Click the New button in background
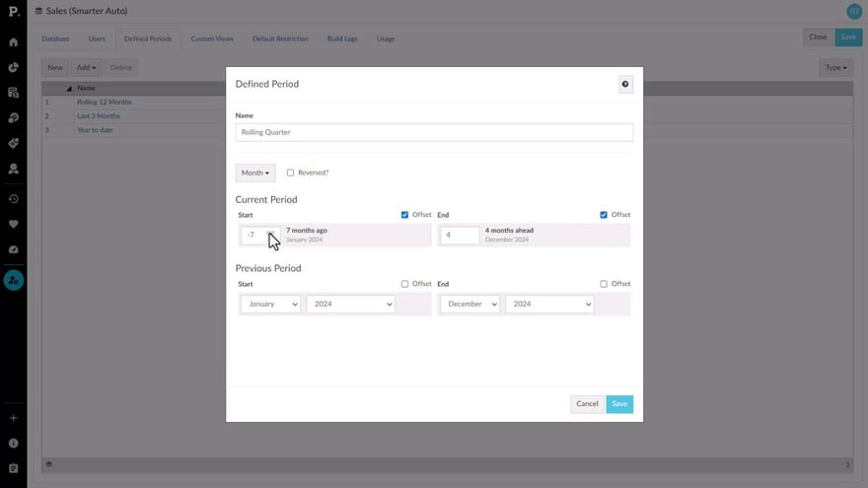This screenshot has width=868, height=488. pyautogui.click(x=55, y=67)
